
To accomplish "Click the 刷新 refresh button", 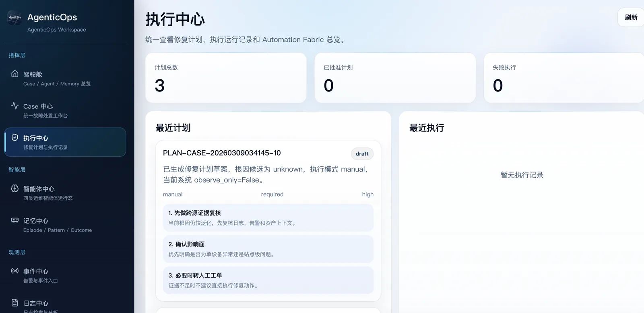I will pos(631,17).
